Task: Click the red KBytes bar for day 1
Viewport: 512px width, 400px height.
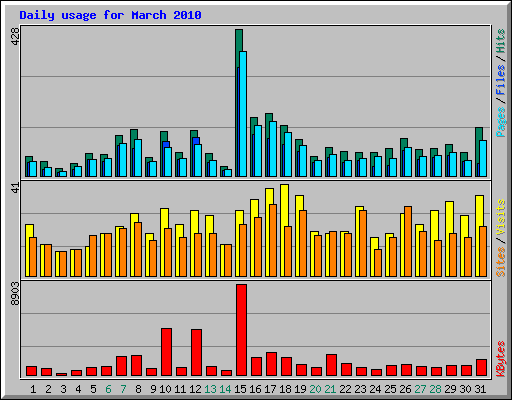Action: click(31, 371)
